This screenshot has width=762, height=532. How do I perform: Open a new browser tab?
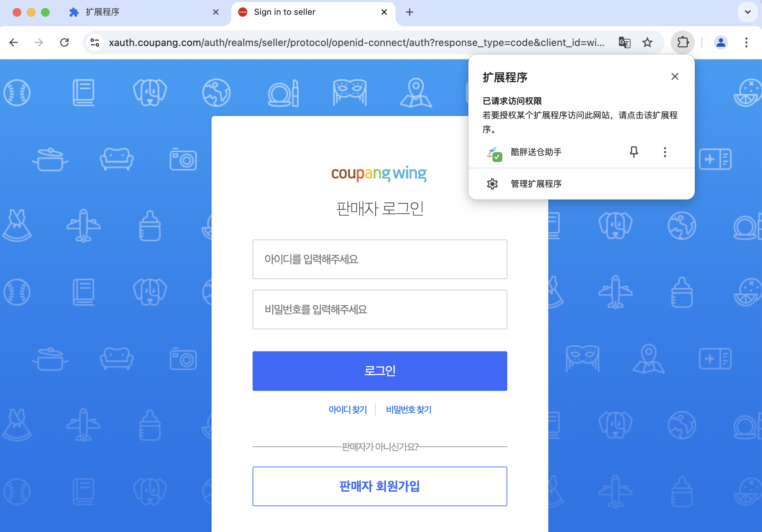pyautogui.click(x=409, y=12)
